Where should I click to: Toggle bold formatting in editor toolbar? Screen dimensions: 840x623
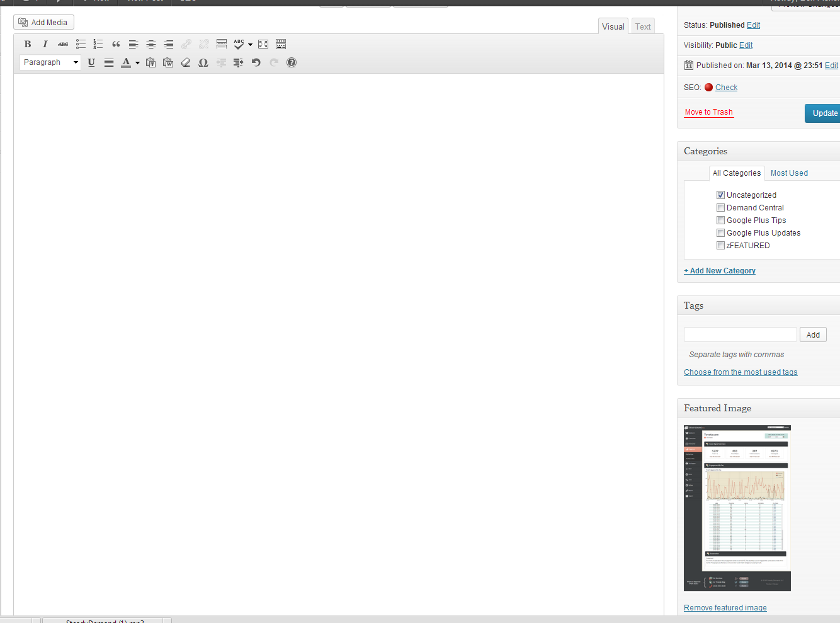point(28,44)
